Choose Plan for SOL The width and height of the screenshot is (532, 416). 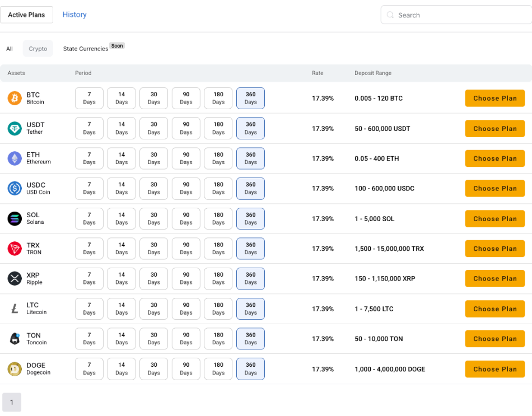pos(494,218)
